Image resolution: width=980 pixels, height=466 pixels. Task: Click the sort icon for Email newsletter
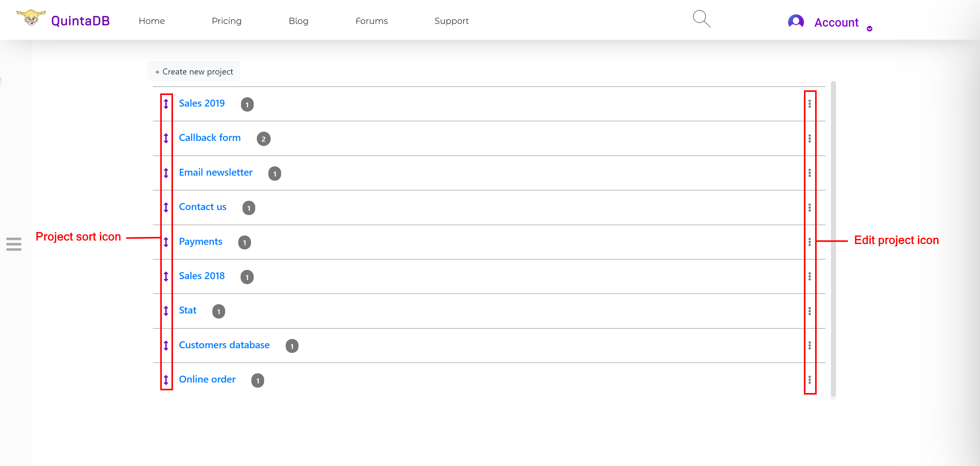pos(166,173)
